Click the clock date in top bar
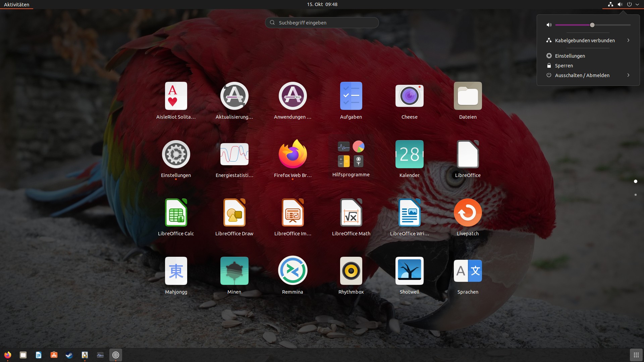 tap(322, 4)
